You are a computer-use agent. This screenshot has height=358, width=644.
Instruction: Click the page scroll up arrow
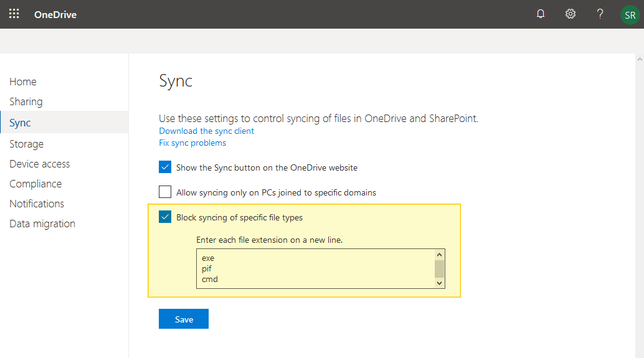click(640, 60)
